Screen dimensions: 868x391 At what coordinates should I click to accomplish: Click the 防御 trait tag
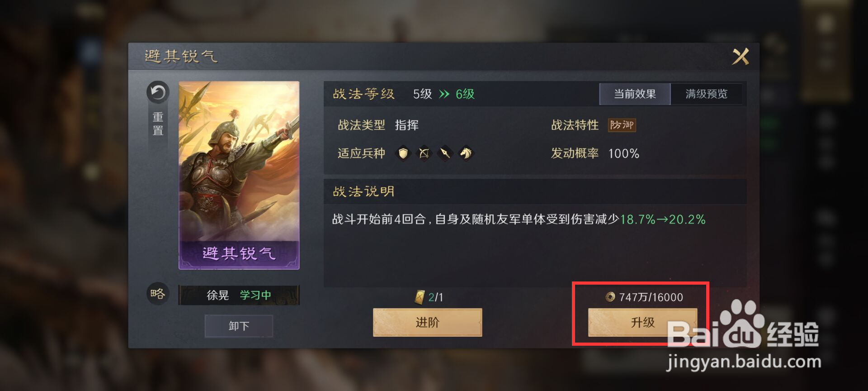(622, 125)
